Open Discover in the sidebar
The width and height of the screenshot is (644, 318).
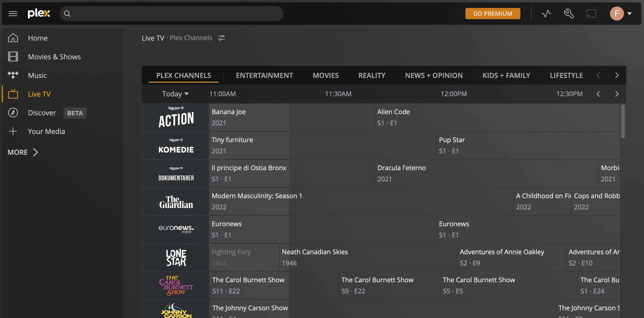[x=42, y=113]
